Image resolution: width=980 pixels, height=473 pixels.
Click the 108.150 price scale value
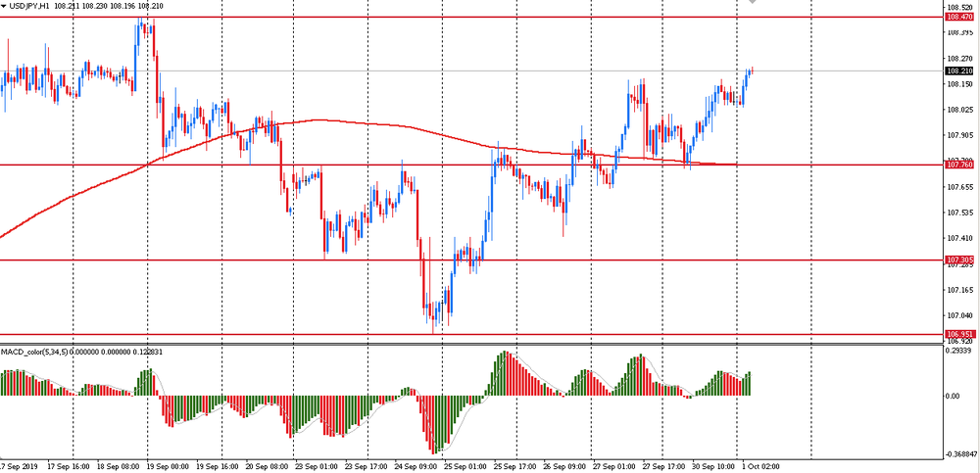960,83
